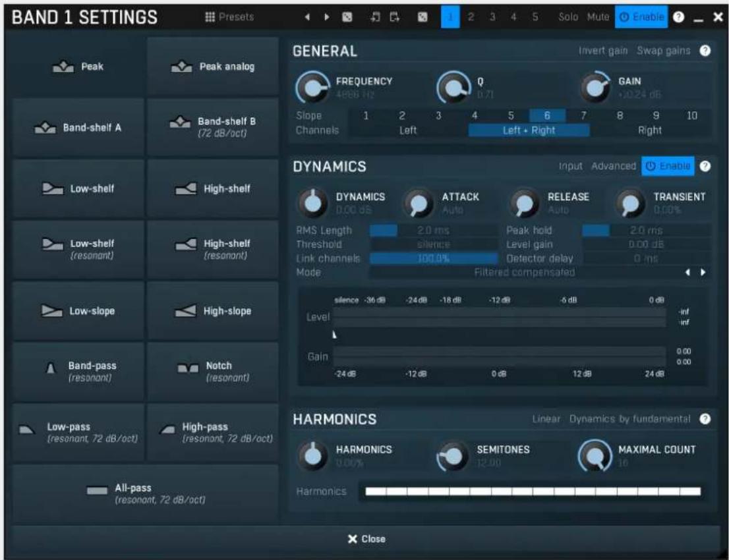Screen dimensions: 729x560
Task: Select the non-resonant Low-shelf filter
Action: click(78, 188)
